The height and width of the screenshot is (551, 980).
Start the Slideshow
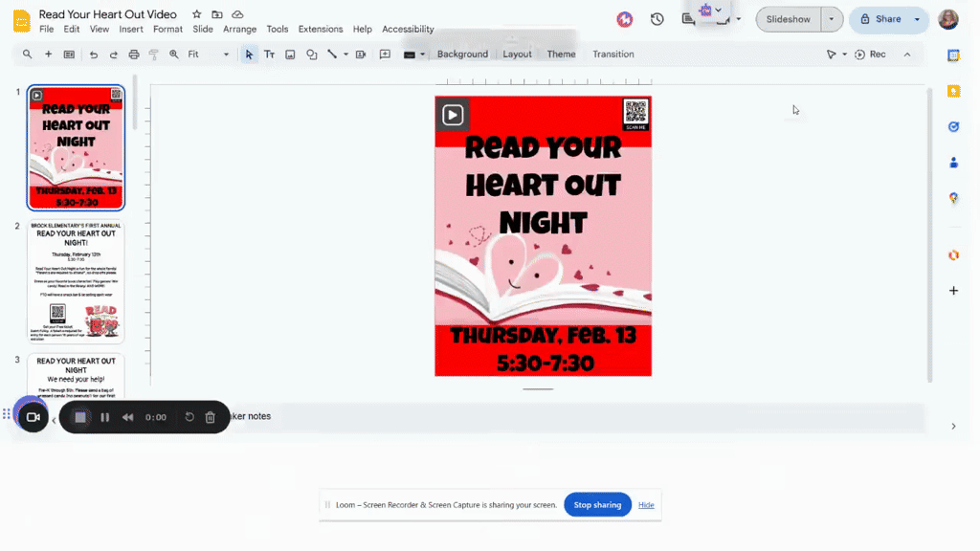pos(789,19)
